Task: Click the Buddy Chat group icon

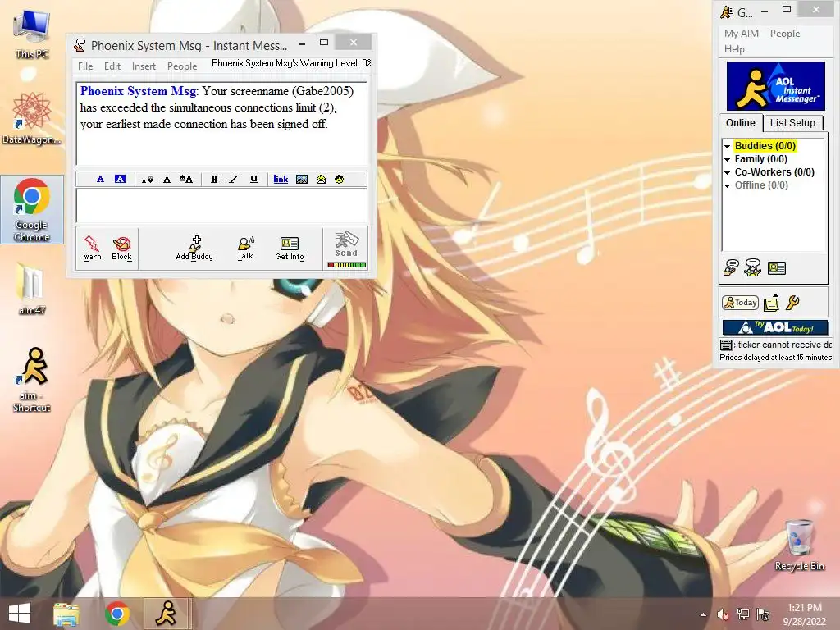Action: (x=753, y=267)
